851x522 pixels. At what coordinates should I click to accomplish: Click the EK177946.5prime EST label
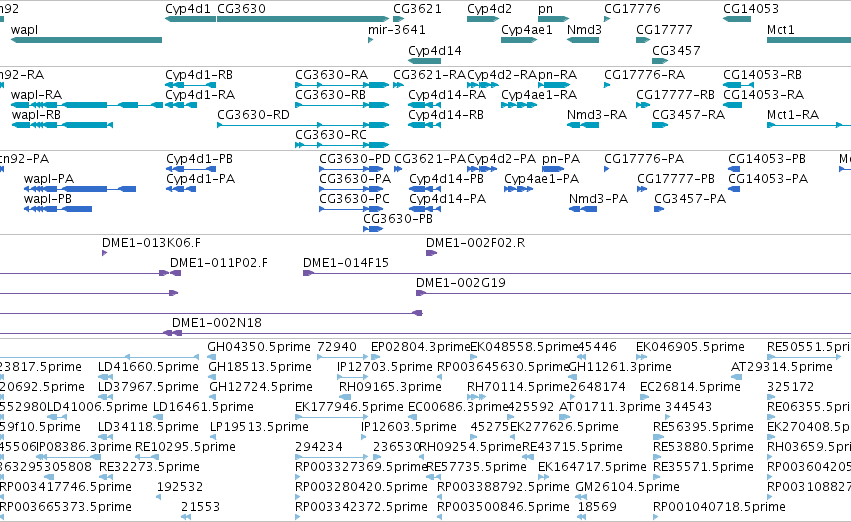(350, 407)
